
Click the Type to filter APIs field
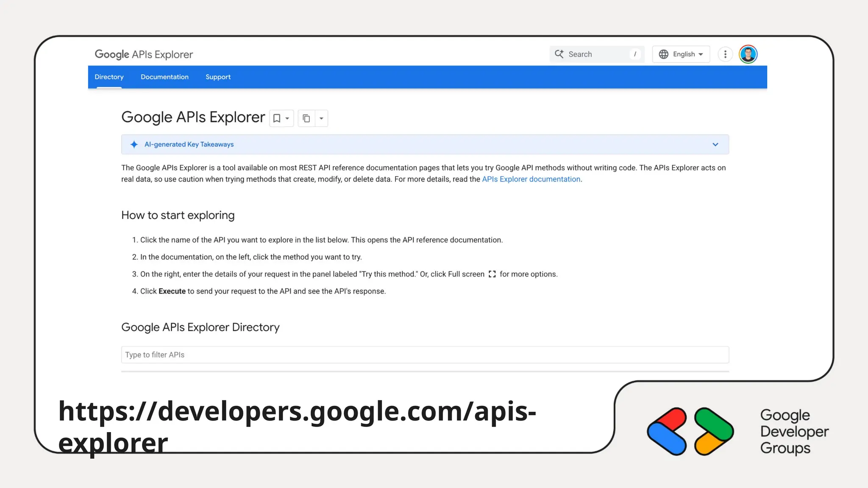click(x=425, y=355)
